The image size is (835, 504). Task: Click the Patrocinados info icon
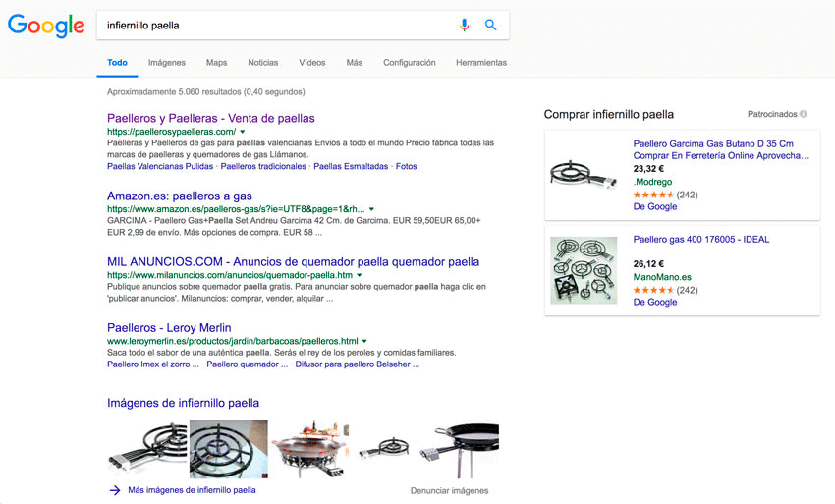803,114
